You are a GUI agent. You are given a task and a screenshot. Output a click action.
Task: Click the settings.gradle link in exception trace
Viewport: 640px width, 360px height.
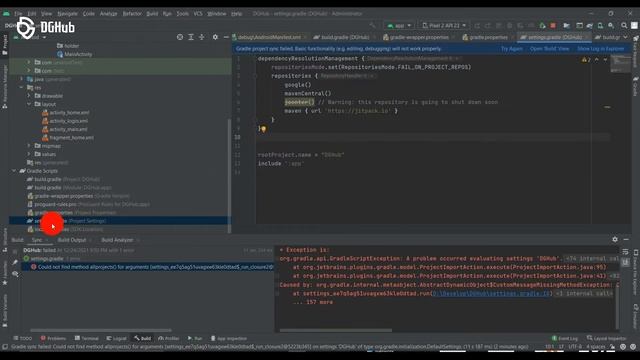pos(492,293)
